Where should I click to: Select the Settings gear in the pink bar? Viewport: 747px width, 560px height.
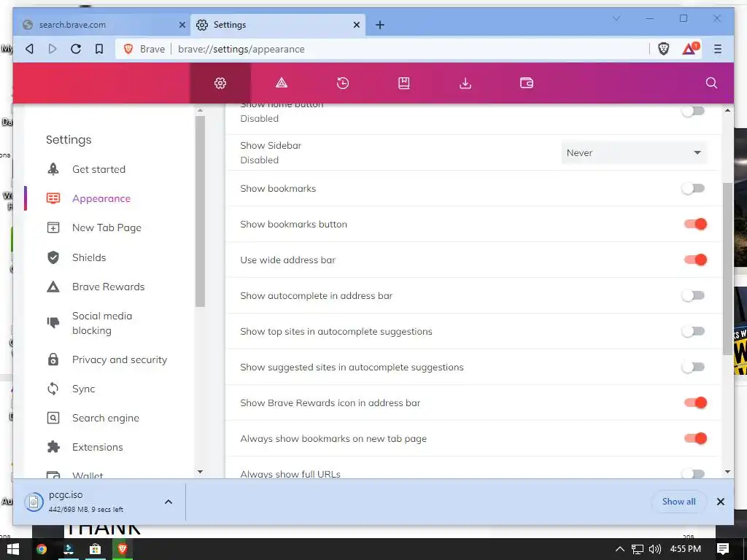pos(220,83)
